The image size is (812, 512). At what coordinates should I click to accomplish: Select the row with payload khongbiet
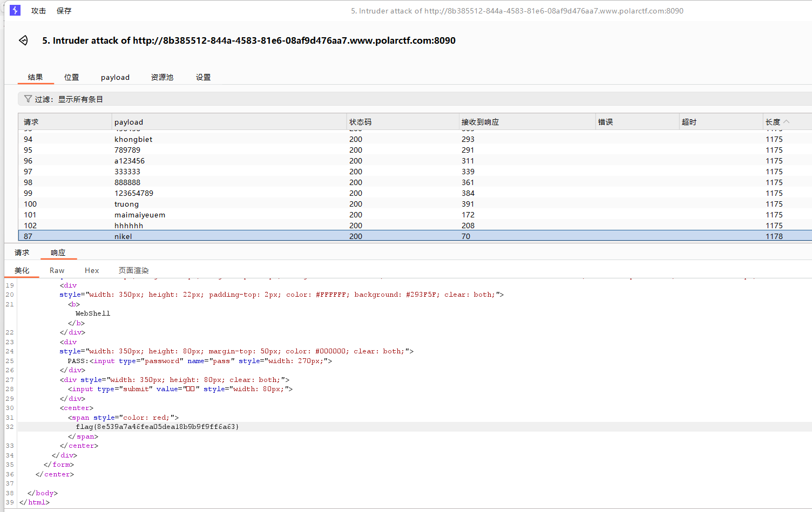(x=415, y=139)
